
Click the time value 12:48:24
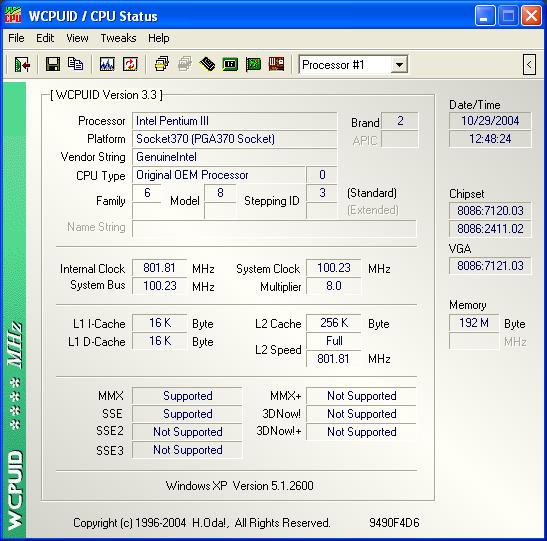[490, 139]
